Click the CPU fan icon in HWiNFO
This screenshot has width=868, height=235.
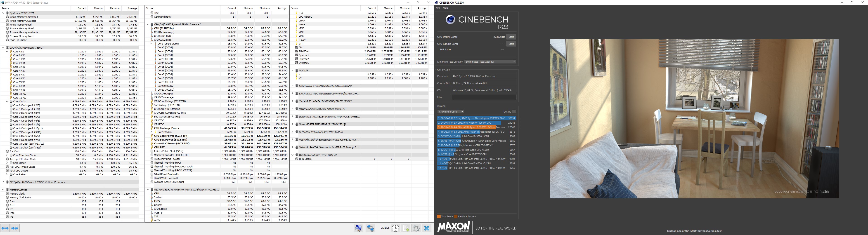296,47
